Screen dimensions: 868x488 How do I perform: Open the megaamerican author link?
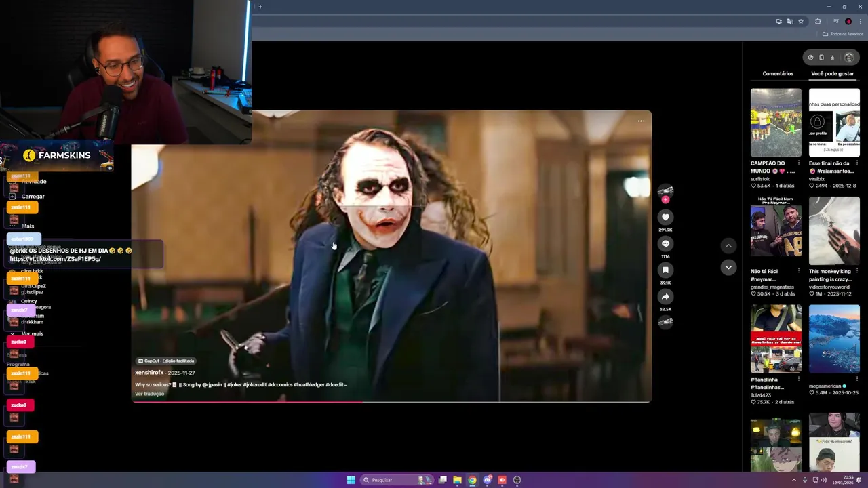827,386
